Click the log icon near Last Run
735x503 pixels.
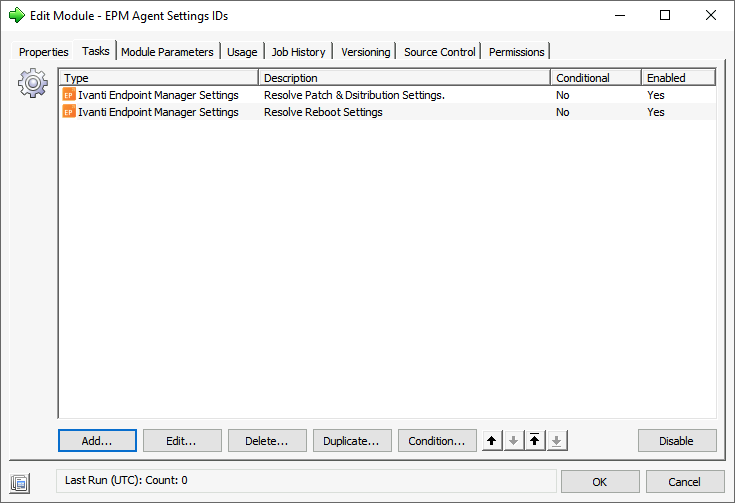coord(20,483)
